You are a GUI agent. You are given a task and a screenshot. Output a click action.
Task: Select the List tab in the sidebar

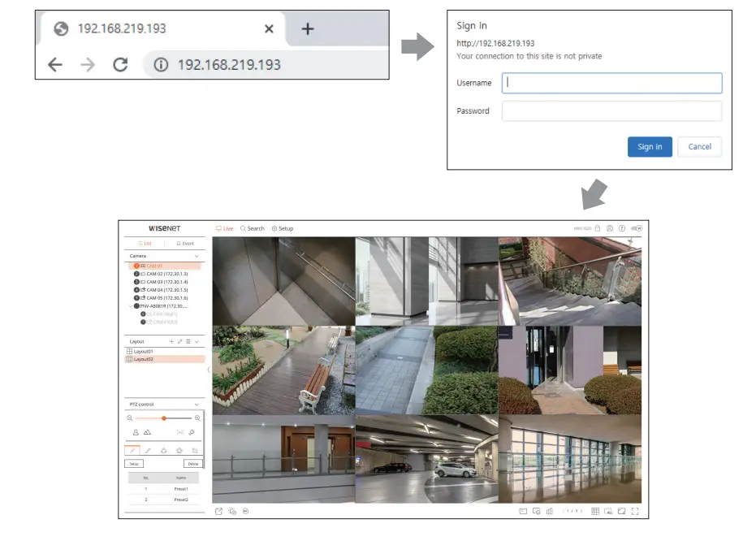[x=145, y=244]
